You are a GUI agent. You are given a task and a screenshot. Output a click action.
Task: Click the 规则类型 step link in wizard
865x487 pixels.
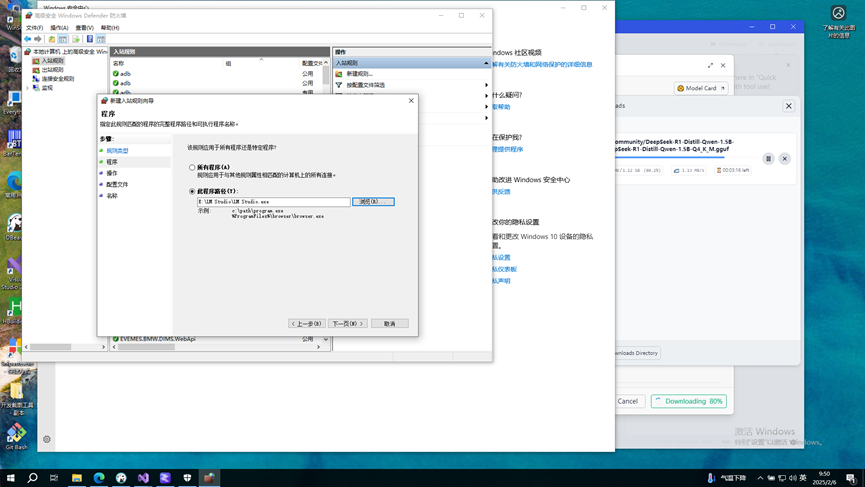118,151
